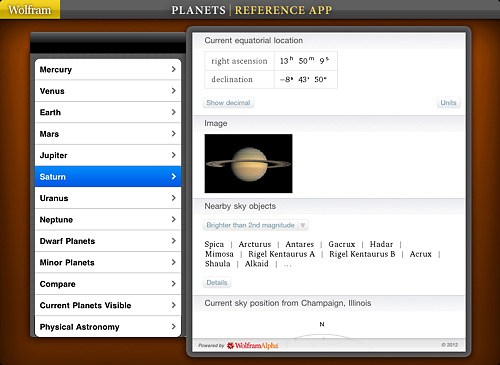Click the white chevron on Saturn row

[x=173, y=176]
